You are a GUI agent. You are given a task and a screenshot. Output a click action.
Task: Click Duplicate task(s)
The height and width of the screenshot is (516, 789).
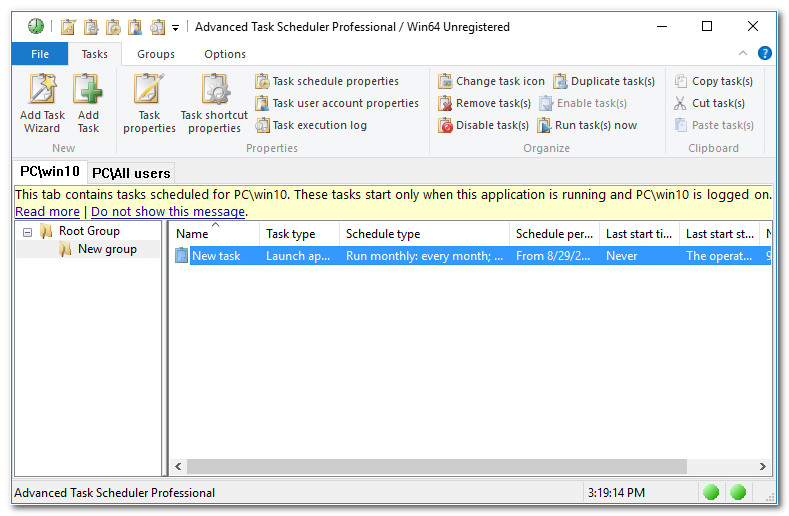click(604, 81)
